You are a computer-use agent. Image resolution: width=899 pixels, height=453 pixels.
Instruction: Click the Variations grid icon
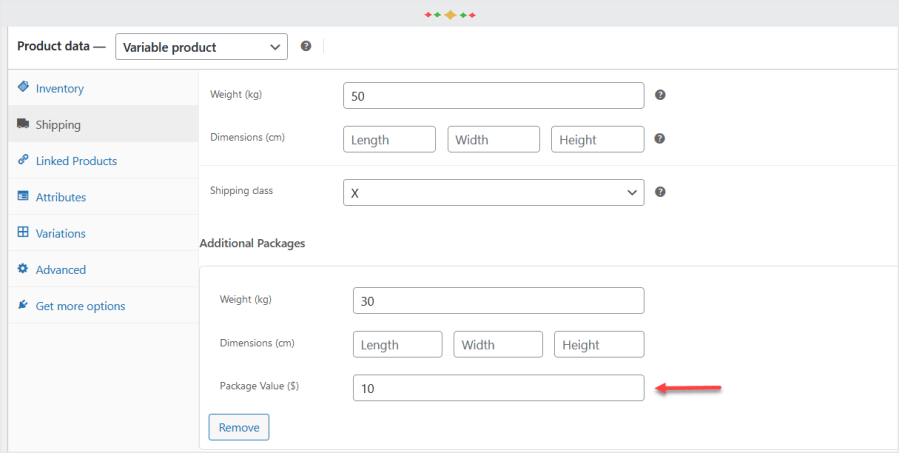(22, 233)
